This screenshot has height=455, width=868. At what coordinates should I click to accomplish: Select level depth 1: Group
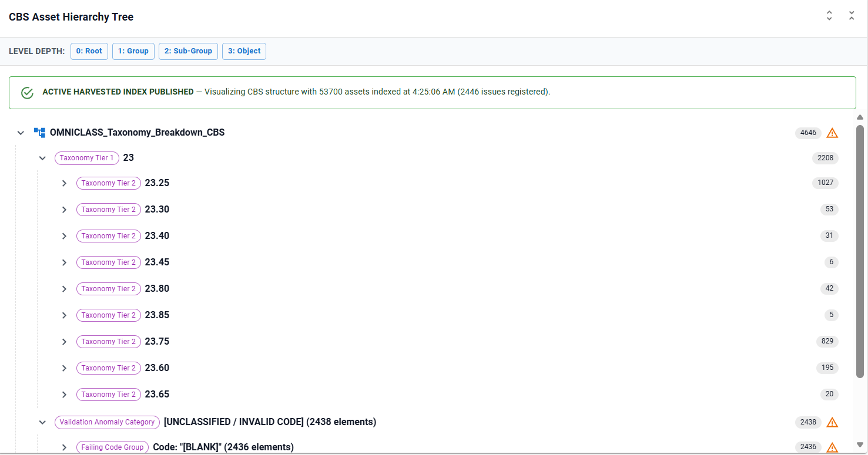pyautogui.click(x=133, y=51)
